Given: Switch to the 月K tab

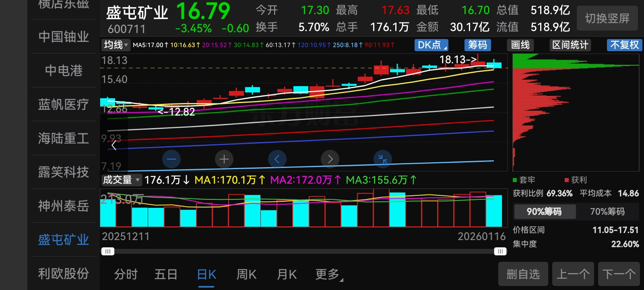Looking at the screenshot, I should coord(287,274).
